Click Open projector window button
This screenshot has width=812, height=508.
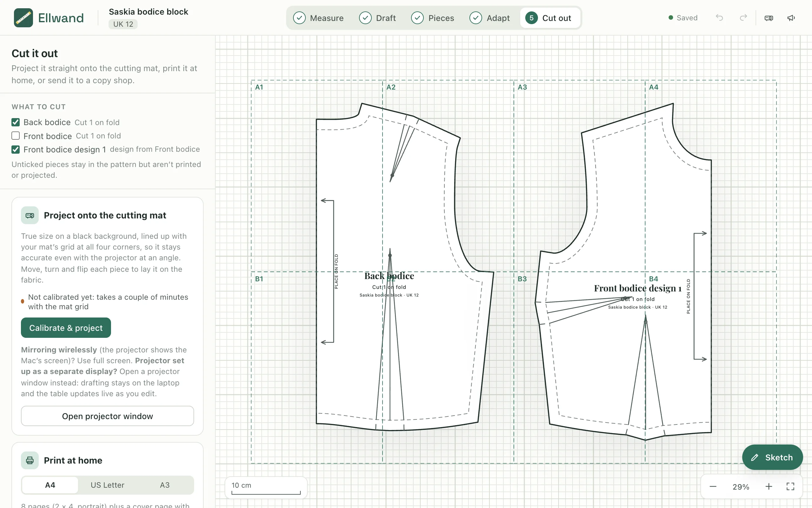(108, 416)
